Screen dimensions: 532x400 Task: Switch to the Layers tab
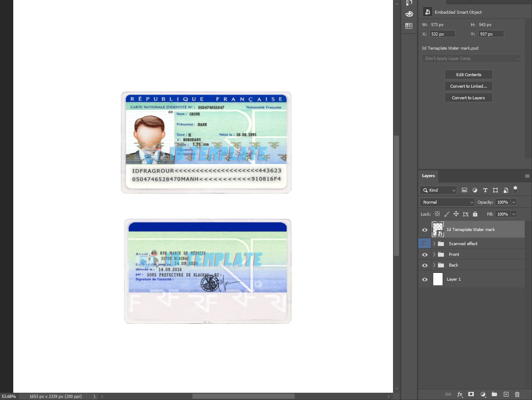click(x=428, y=176)
